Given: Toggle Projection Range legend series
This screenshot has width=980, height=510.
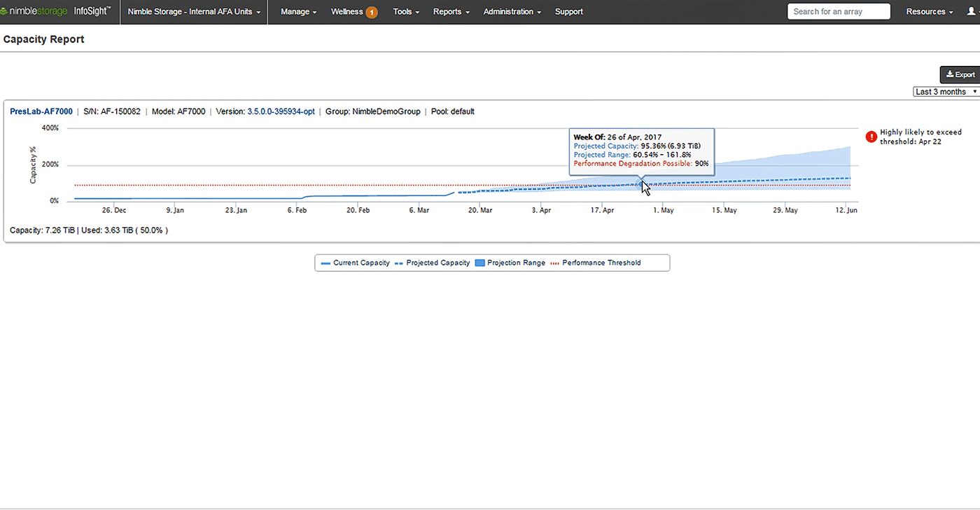Looking at the screenshot, I should (x=510, y=263).
